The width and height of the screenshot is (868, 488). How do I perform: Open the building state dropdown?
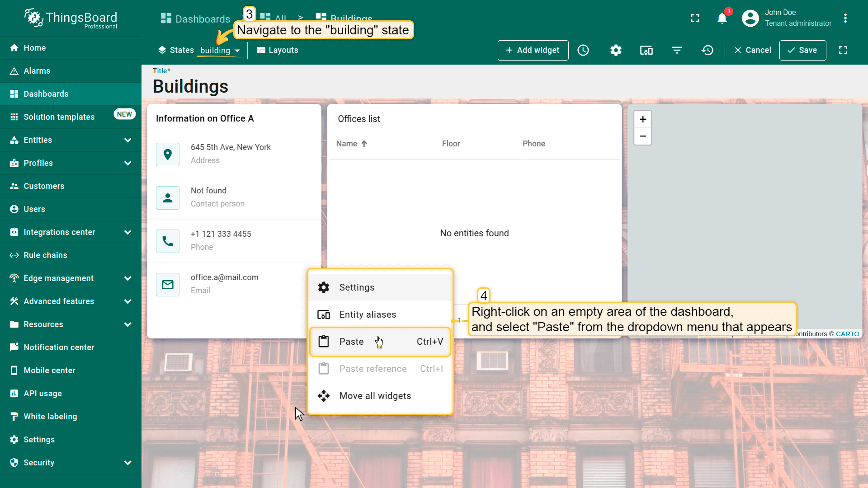click(220, 50)
